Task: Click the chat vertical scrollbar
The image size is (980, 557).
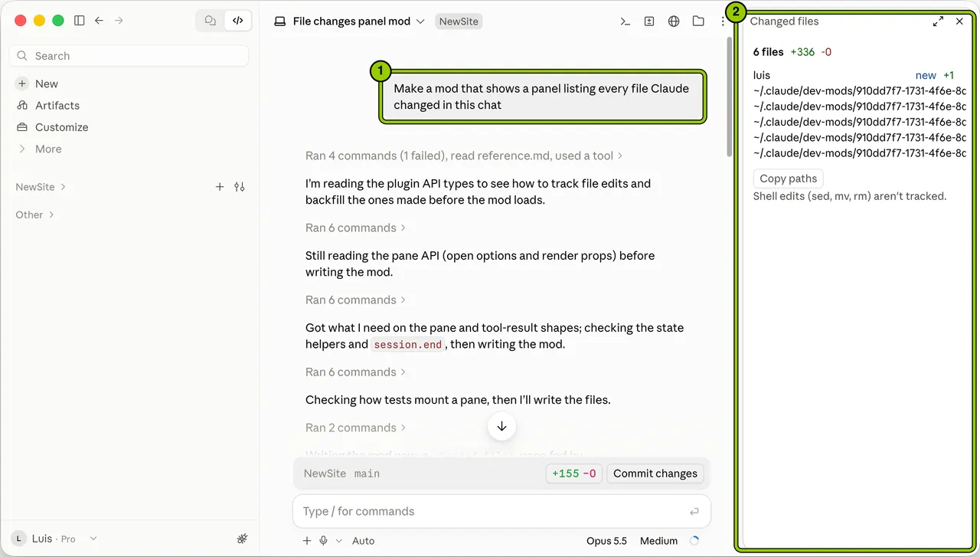Action: [x=730, y=96]
